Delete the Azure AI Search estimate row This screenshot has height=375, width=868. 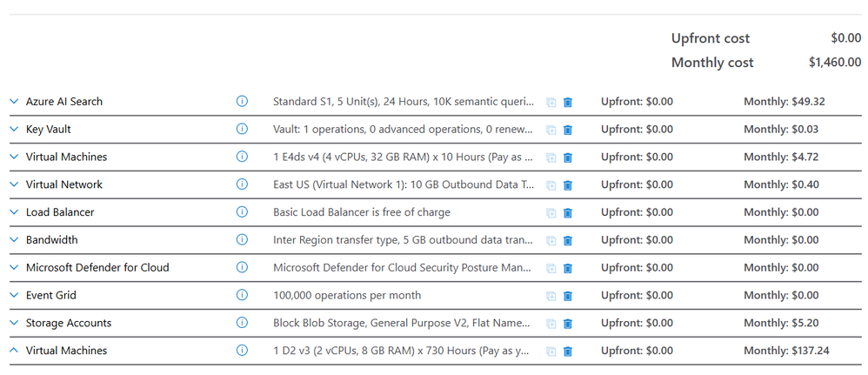pos(568,102)
